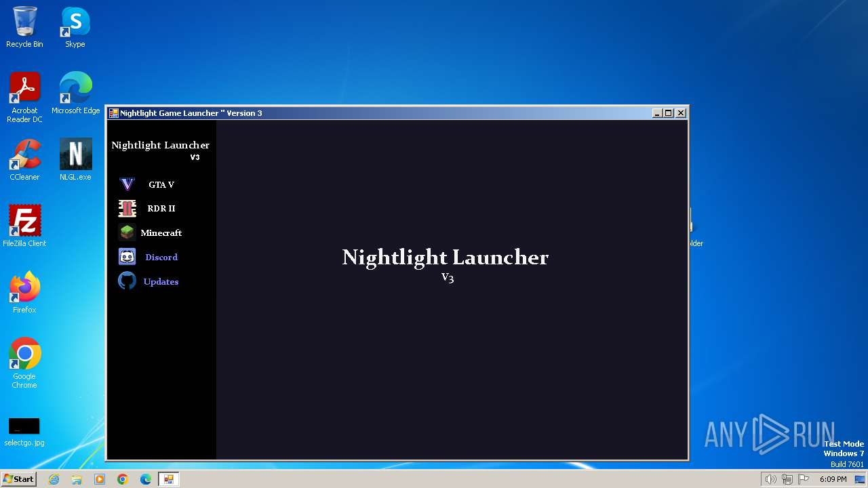Click the launcher window title bar icon
Viewport: 868px width, 488px height.
point(114,113)
